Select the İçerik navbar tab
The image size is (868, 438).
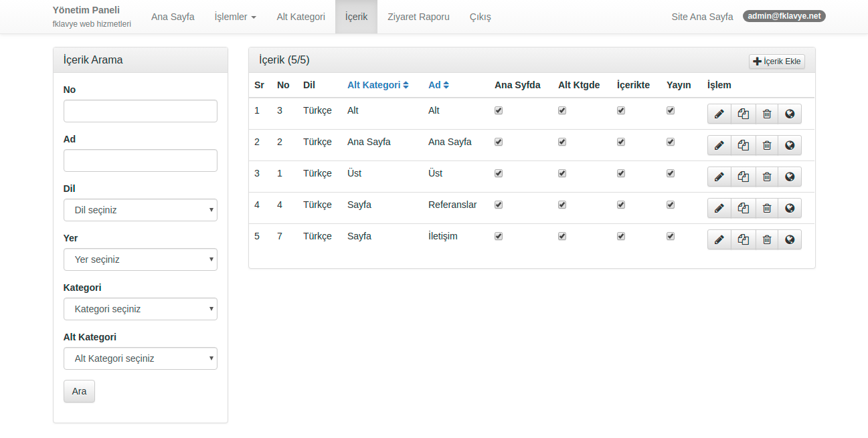(x=356, y=17)
